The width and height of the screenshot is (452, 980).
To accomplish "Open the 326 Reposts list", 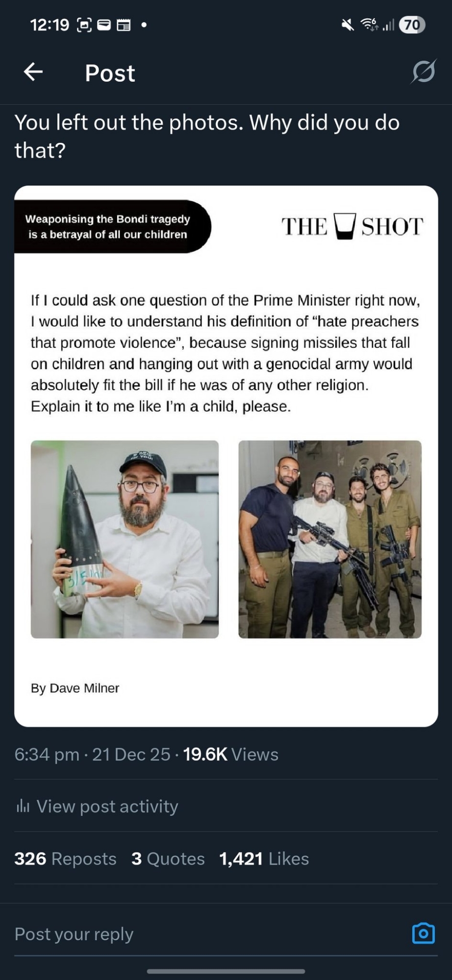I will click(x=65, y=858).
